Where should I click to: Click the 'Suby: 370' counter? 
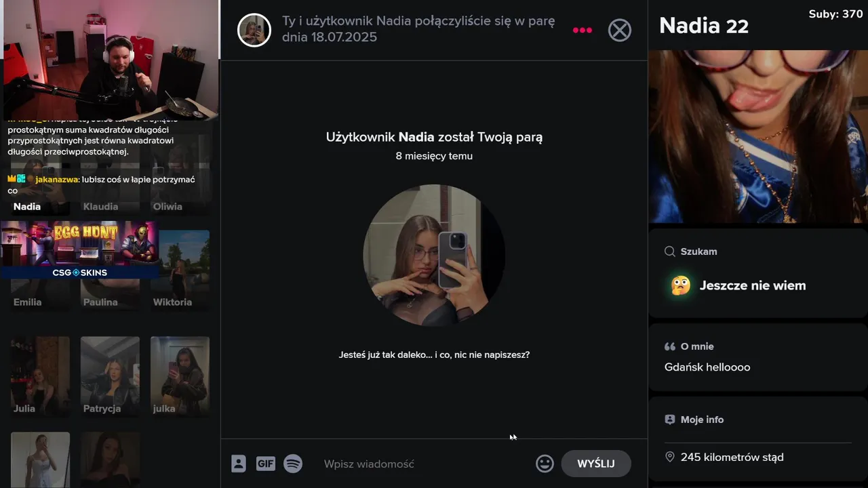pyautogui.click(x=835, y=14)
